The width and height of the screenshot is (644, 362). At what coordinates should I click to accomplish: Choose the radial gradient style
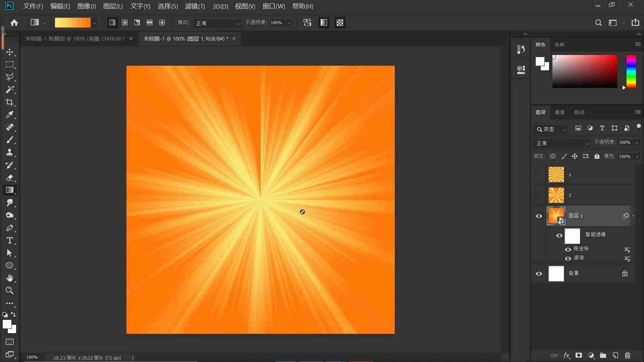(125, 22)
